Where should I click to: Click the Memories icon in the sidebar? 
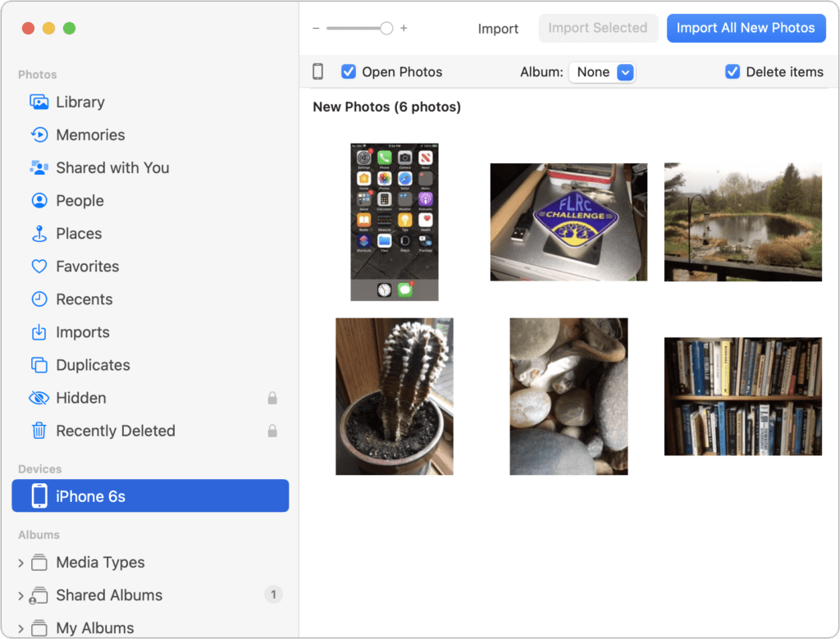click(39, 135)
